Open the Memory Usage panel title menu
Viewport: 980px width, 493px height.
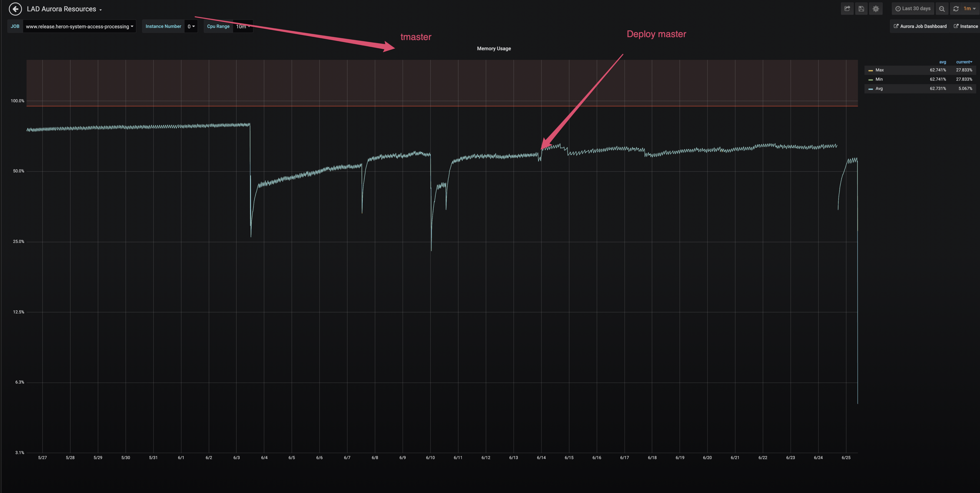tap(494, 49)
